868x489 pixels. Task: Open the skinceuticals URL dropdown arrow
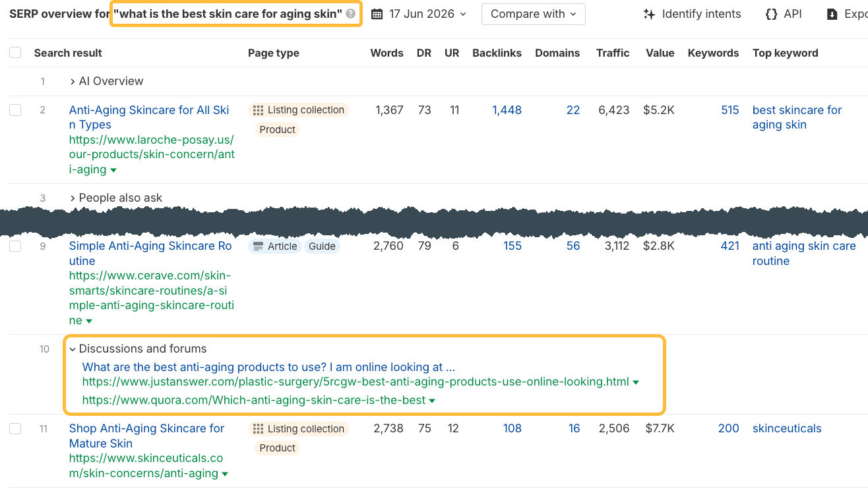click(225, 474)
